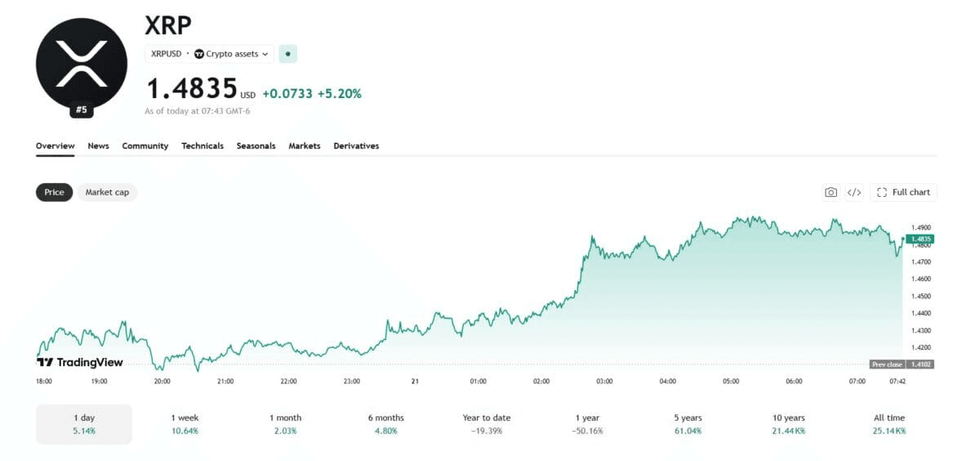The width and height of the screenshot is (980, 461).
Task: Open the Full chart view
Action: [x=903, y=192]
